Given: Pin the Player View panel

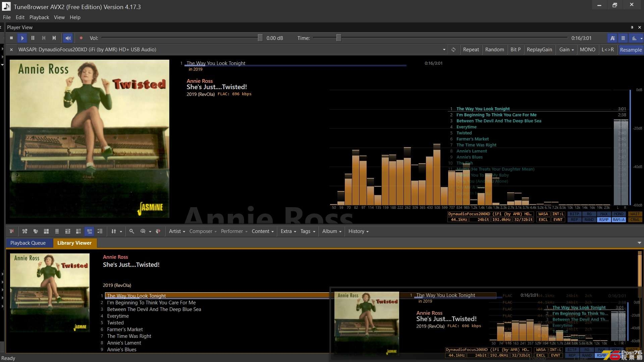Looking at the screenshot, I should (632, 27).
